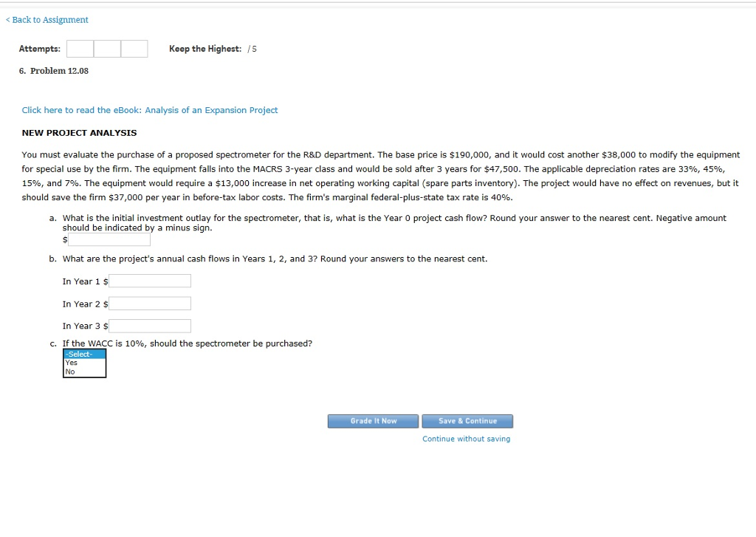
Task: Click the Back to Assignment link
Action: (x=46, y=20)
